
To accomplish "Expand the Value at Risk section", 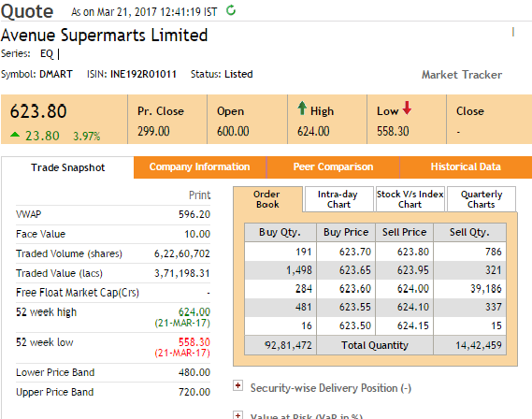I will [237, 415].
